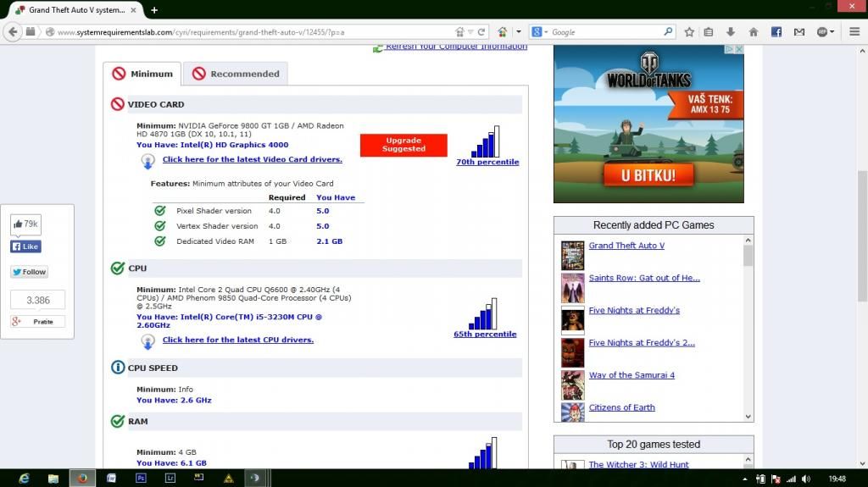This screenshot has height=487, width=868.
Task: Click the download icon beside Video Card drivers
Action: pyautogui.click(x=147, y=160)
